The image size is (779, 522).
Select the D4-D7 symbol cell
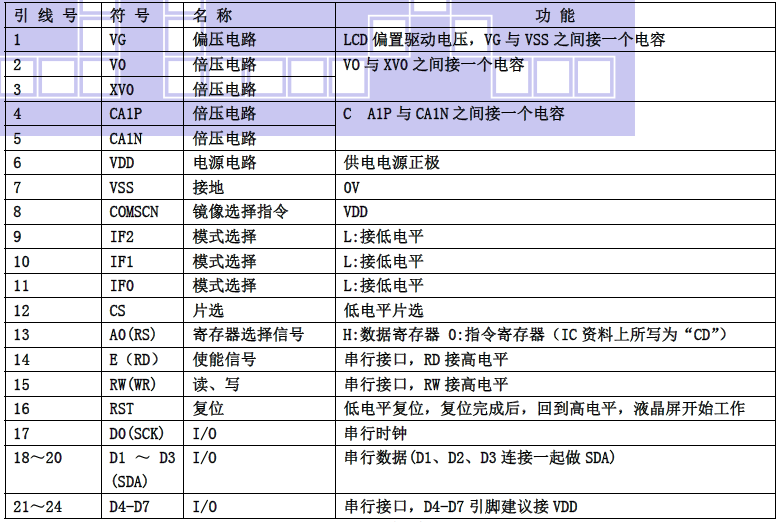(132, 507)
